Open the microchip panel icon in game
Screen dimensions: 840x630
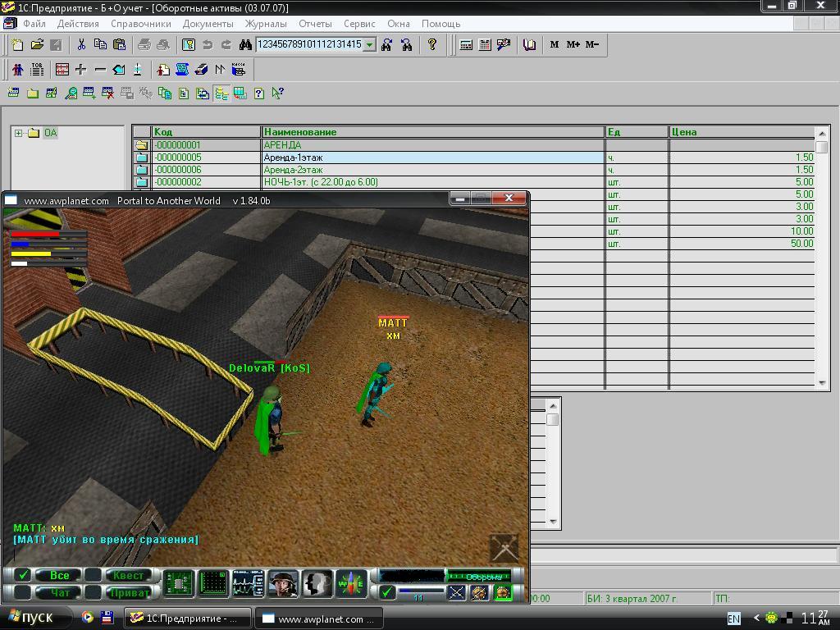click(x=177, y=583)
